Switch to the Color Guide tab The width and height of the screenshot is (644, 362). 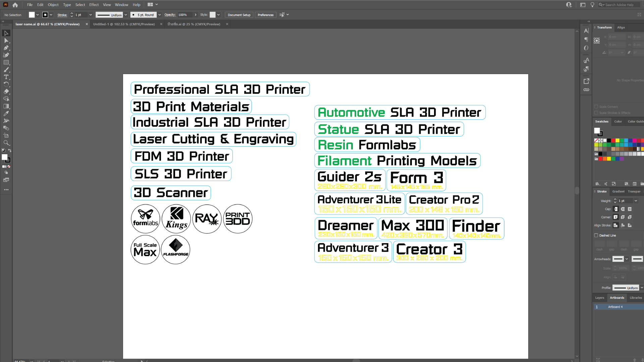(636, 121)
